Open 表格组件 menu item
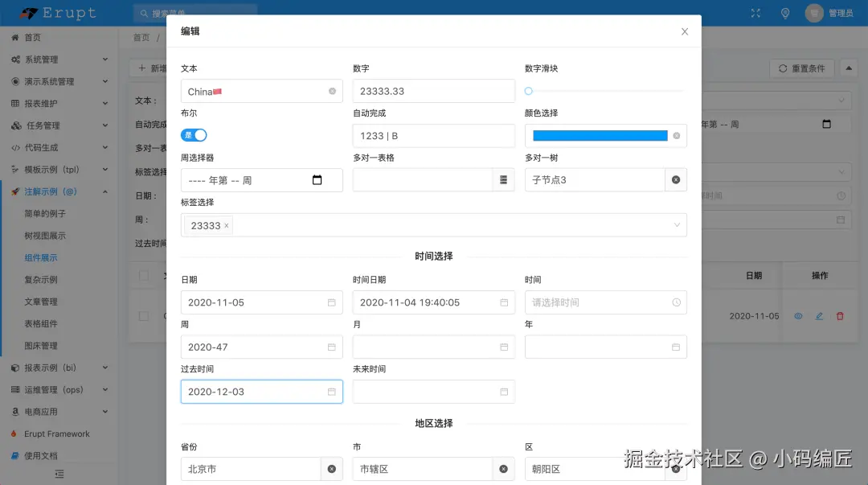The image size is (868, 485). [41, 323]
